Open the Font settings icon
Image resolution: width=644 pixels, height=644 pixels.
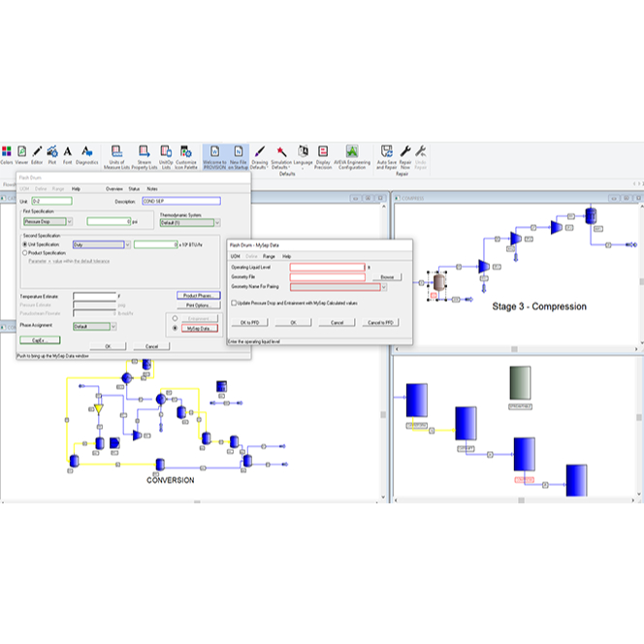click(67, 155)
